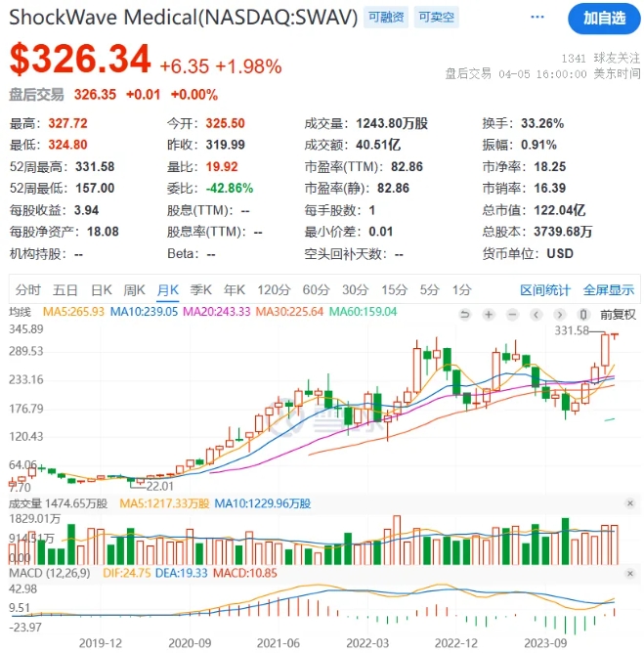Select the 60分 timeframe tab
Image resolution: width=644 pixels, height=653 pixels.
(x=316, y=290)
